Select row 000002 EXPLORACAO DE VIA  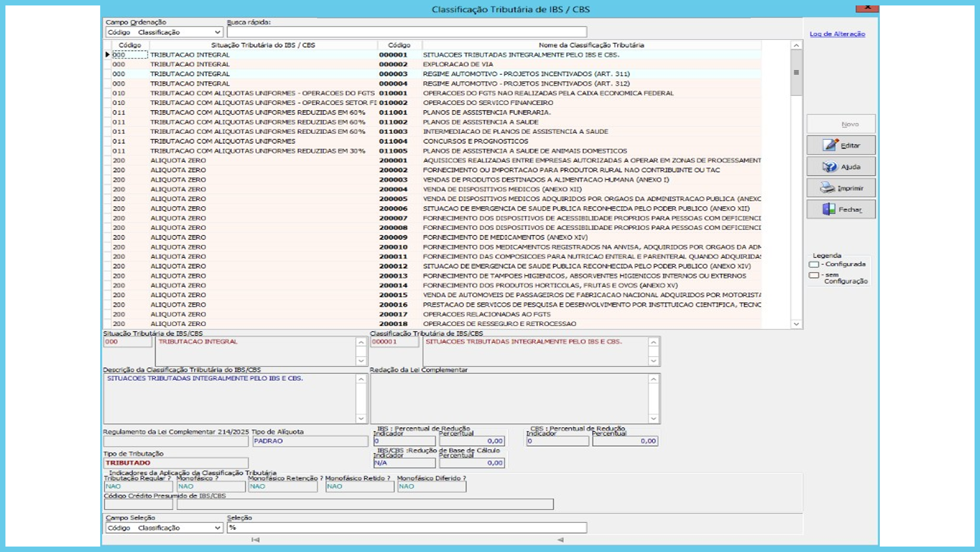458,65
